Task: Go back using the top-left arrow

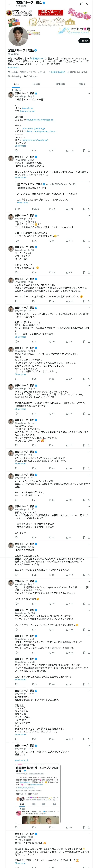Action: click(9, 4)
